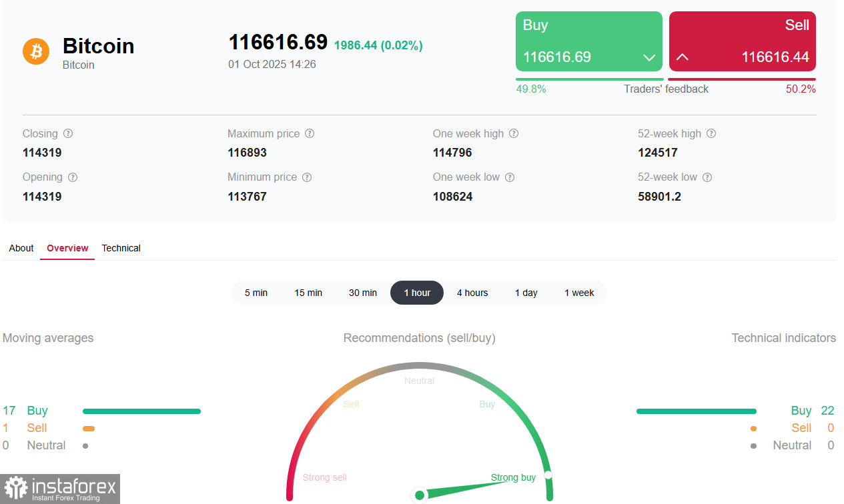This screenshot has height=504, width=844.
Task: Click the info icon beside Maximum price
Action: 310,133
